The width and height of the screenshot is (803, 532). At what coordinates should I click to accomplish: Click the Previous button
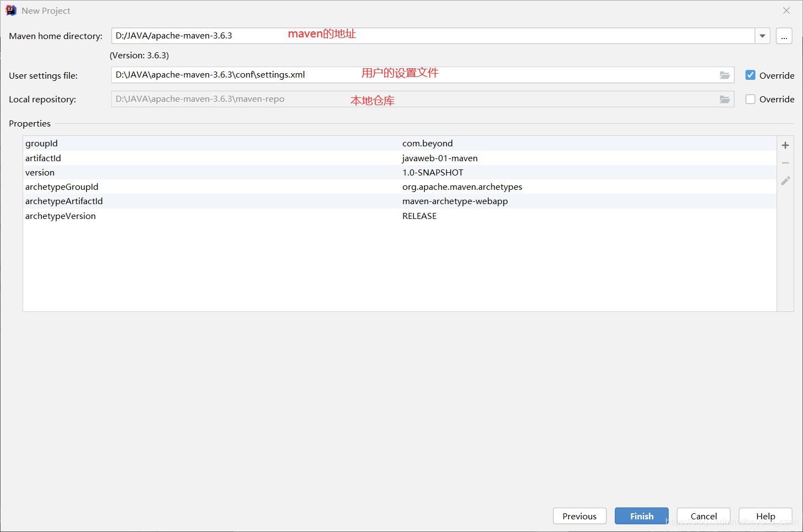click(580, 516)
